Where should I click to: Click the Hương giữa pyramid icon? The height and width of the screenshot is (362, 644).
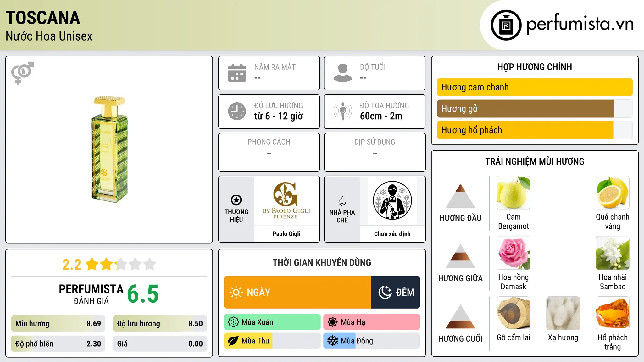click(461, 256)
